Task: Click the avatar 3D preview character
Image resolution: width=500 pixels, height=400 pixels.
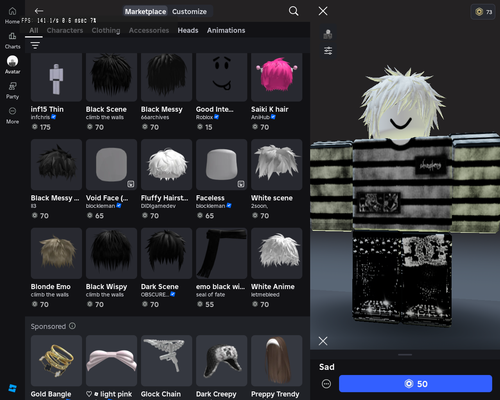Action: tap(405, 197)
